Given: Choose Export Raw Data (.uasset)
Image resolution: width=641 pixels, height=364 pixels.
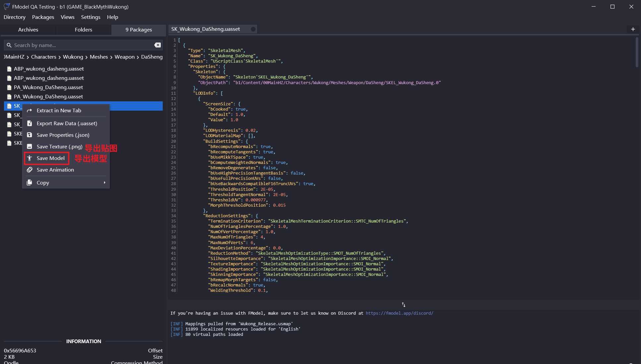Looking at the screenshot, I should (66, 123).
